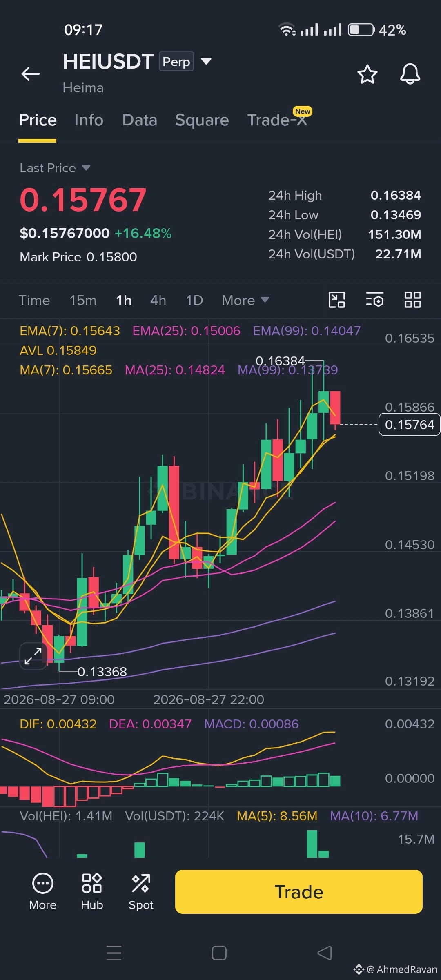Tap volume MA(5): 8.56M label
The width and height of the screenshot is (441, 980).
click(277, 816)
